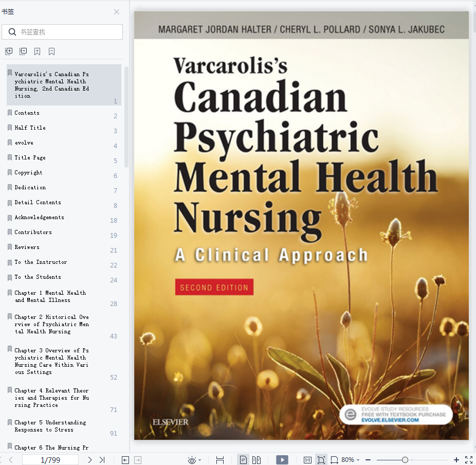Switch to two-page view
476x465 pixels.
257,460
